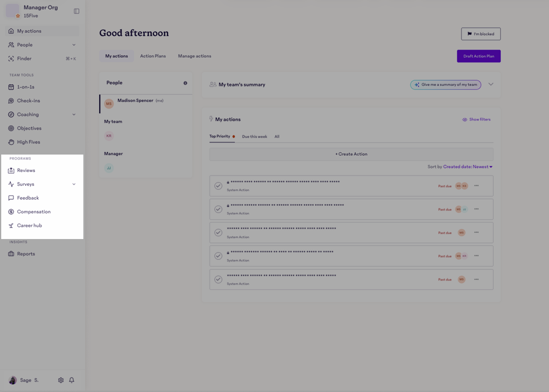This screenshot has width=549, height=392.
Task: Complete the last past due action
Action: pos(218,279)
